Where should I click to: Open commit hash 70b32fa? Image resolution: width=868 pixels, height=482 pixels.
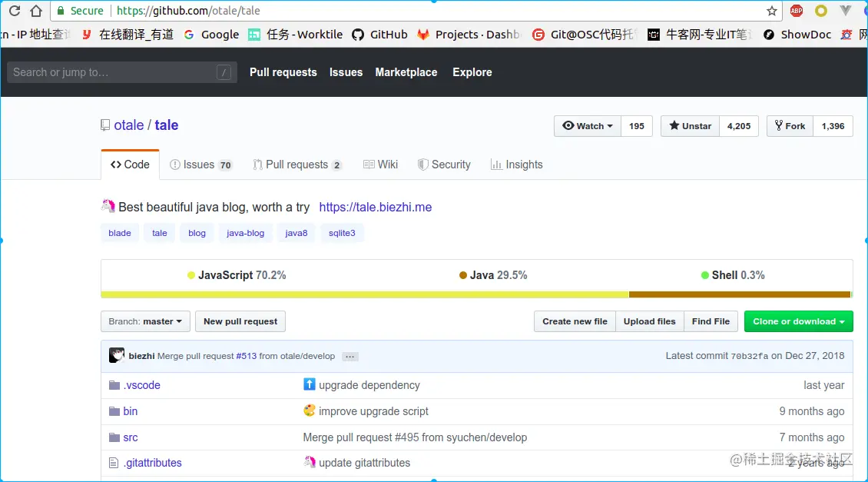(750, 356)
